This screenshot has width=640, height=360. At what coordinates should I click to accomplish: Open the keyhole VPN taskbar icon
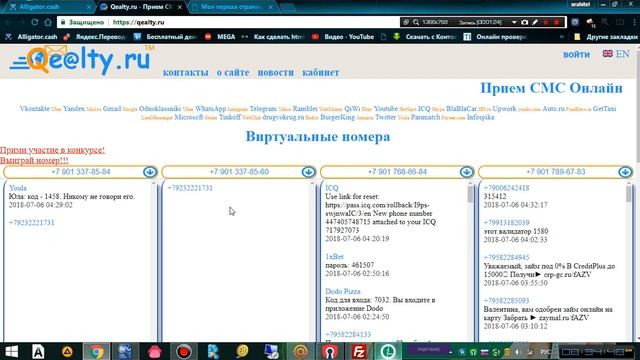(x=330, y=351)
